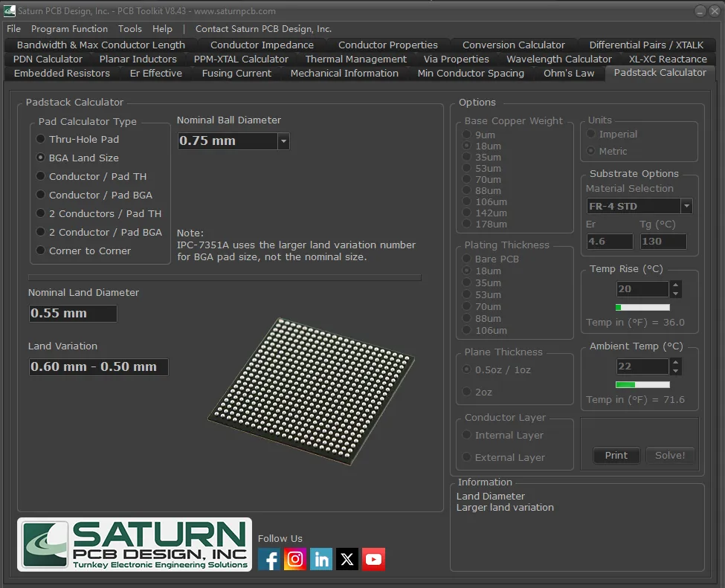Adjust the Temp Rise slider bar
Viewport: 725px width, 588px height.
pyautogui.click(x=642, y=308)
